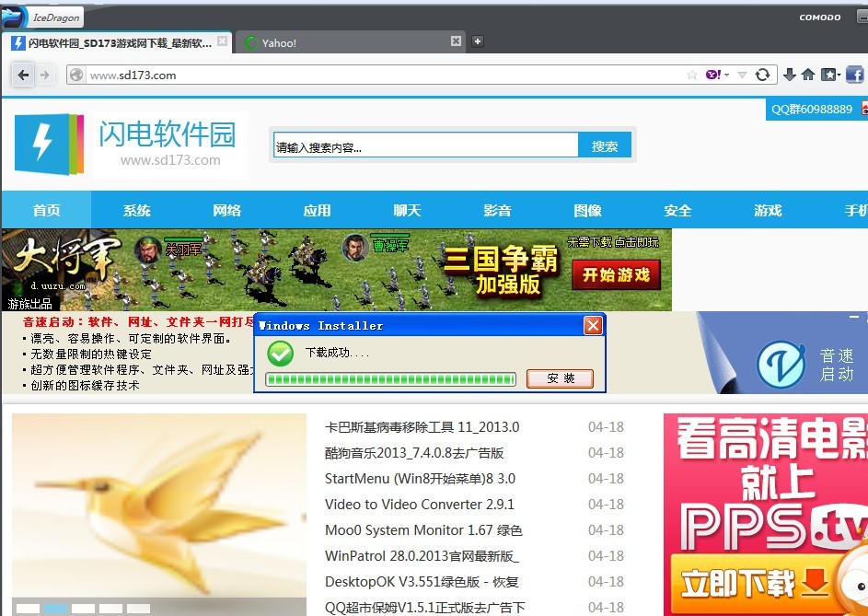Viewport: 868px width, 616px height.
Task: Click the 开始游戏 banner button
Action: click(616, 274)
